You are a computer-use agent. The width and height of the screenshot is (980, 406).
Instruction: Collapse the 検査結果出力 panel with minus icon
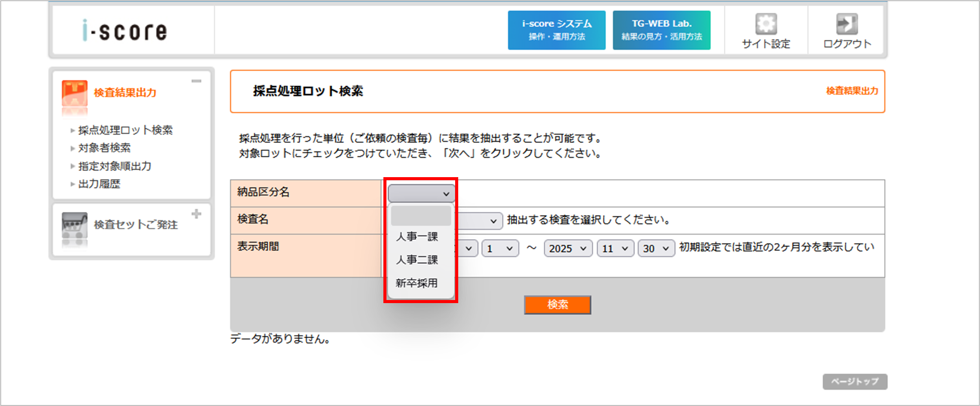(x=196, y=81)
